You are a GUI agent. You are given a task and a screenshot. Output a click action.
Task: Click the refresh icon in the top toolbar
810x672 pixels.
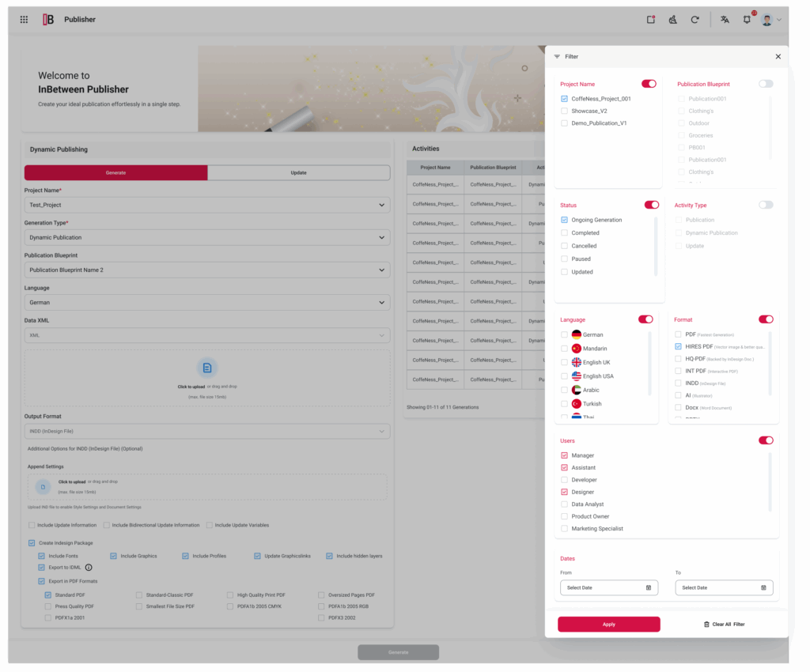click(x=695, y=19)
